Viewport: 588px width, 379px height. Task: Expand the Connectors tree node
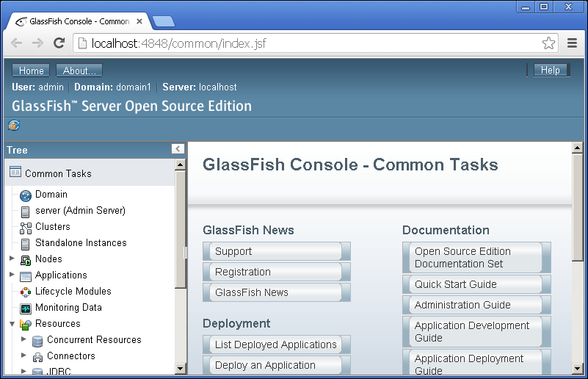23,355
